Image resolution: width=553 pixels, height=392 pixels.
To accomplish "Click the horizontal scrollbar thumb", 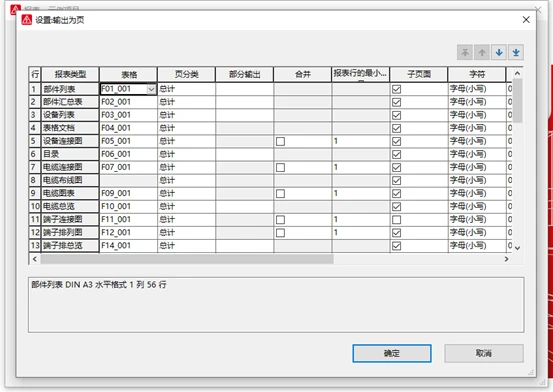I will click(x=187, y=259).
